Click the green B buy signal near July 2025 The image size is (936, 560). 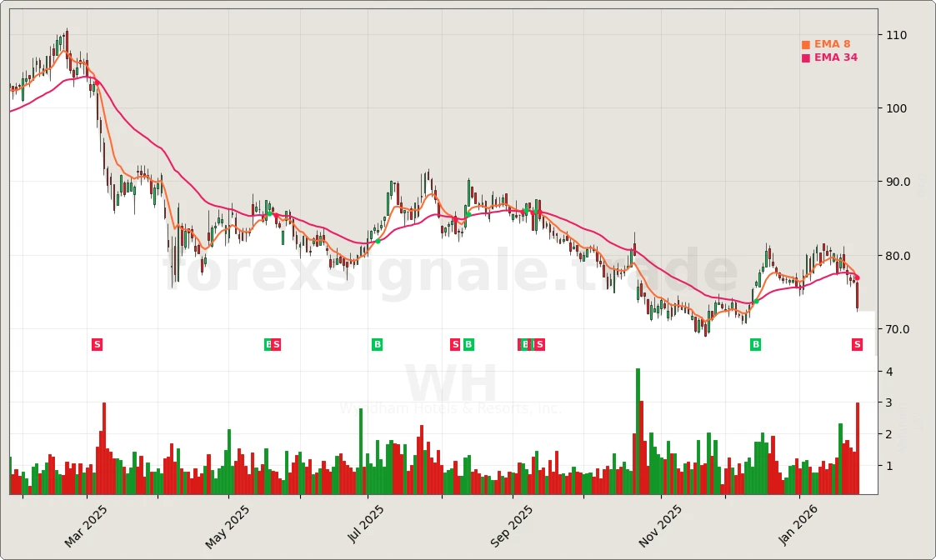click(376, 344)
